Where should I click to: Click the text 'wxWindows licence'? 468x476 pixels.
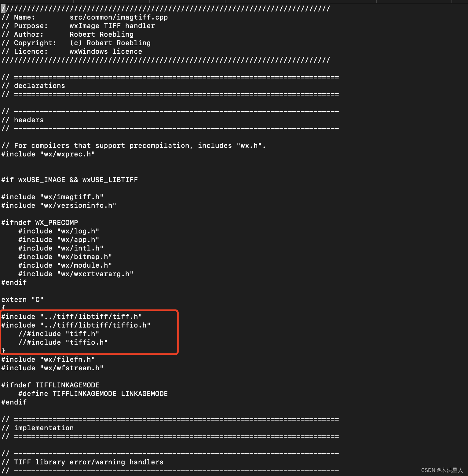(x=106, y=52)
